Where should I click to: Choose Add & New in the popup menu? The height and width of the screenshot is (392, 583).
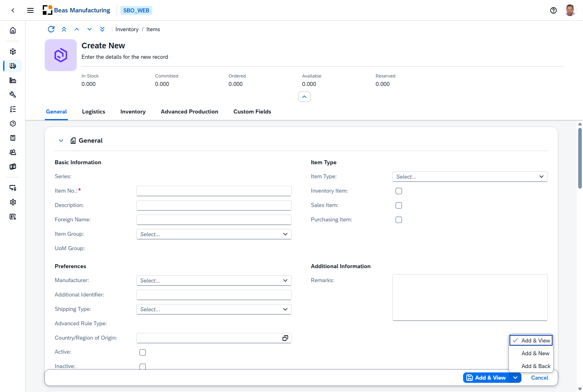point(531,353)
